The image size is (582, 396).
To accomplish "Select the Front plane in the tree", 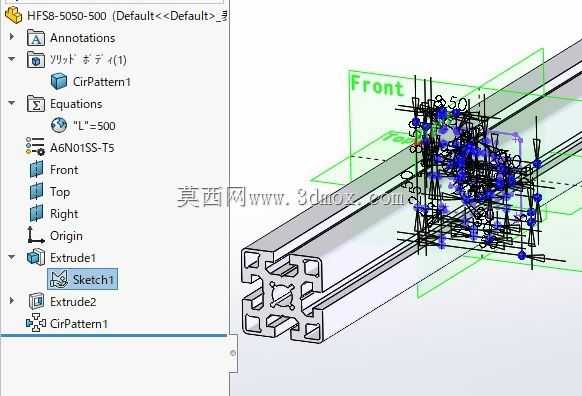I will (64, 170).
